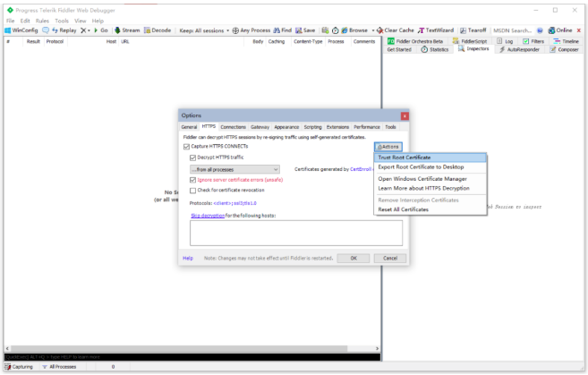Click the WinConfig toolbar button

[21, 30]
